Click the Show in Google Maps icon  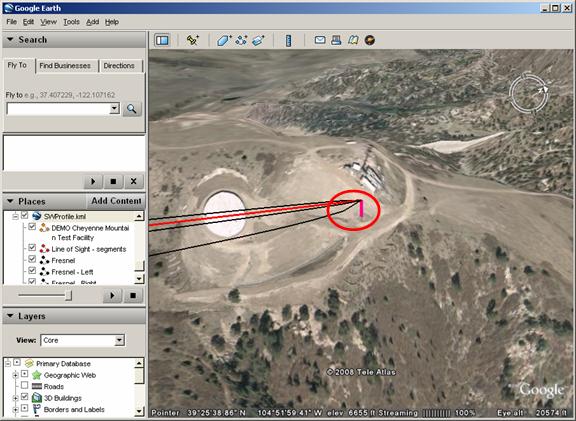pos(353,40)
